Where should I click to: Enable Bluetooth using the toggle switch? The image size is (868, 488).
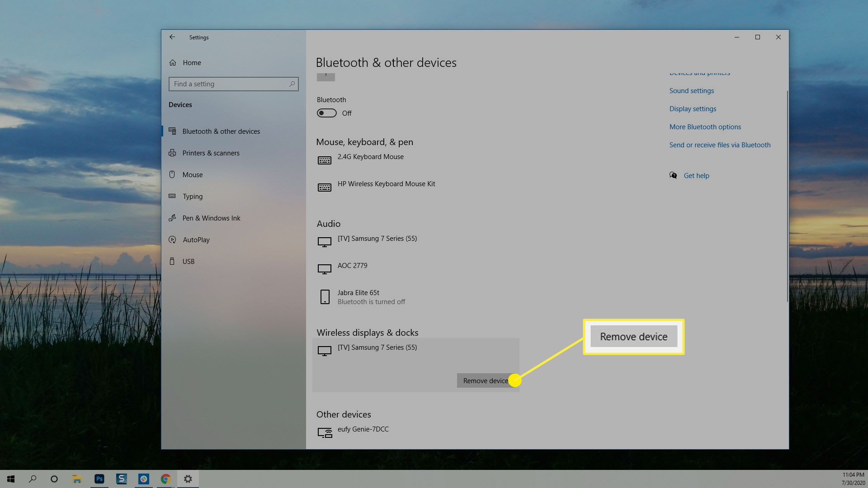point(327,113)
